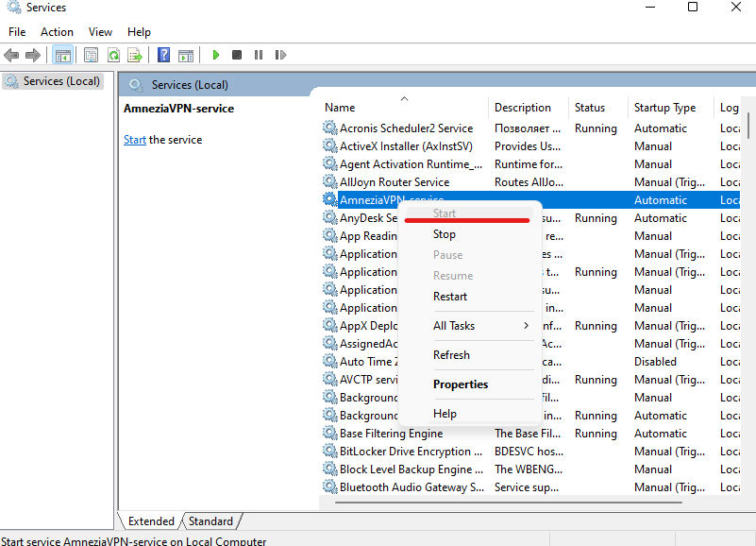Open the Action menu in the menu bar
This screenshot has width=756, height=546.
(x=57, y=32)
